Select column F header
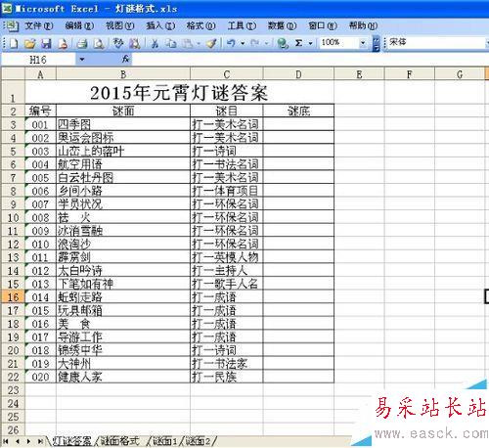 click(410, 74)
